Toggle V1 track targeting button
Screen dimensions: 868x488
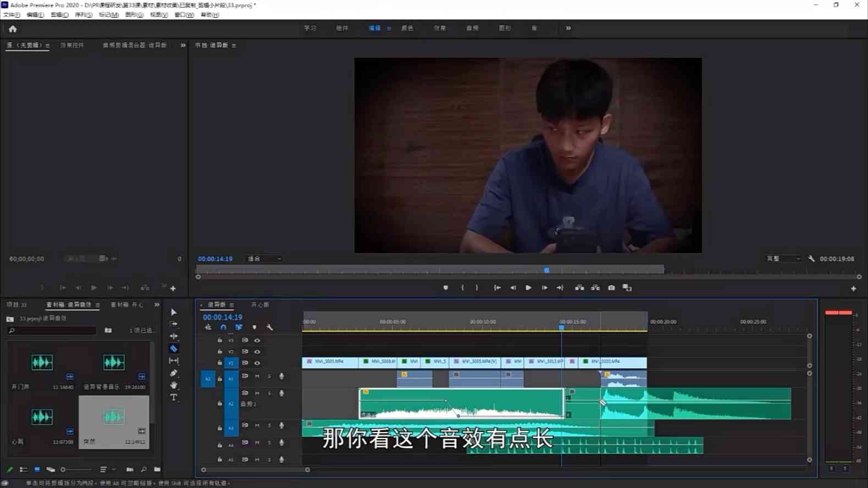pyautogui.click(x=231, y=363)
